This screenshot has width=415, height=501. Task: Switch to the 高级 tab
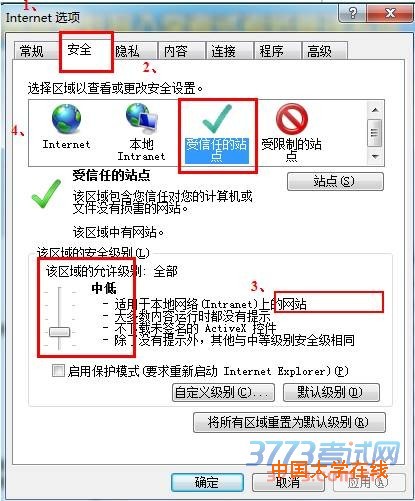[320, 51]
